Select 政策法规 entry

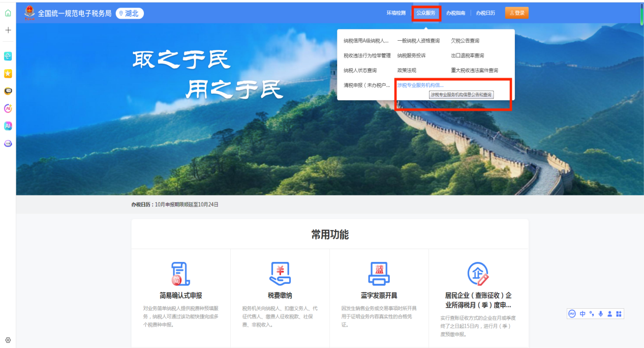407,70
